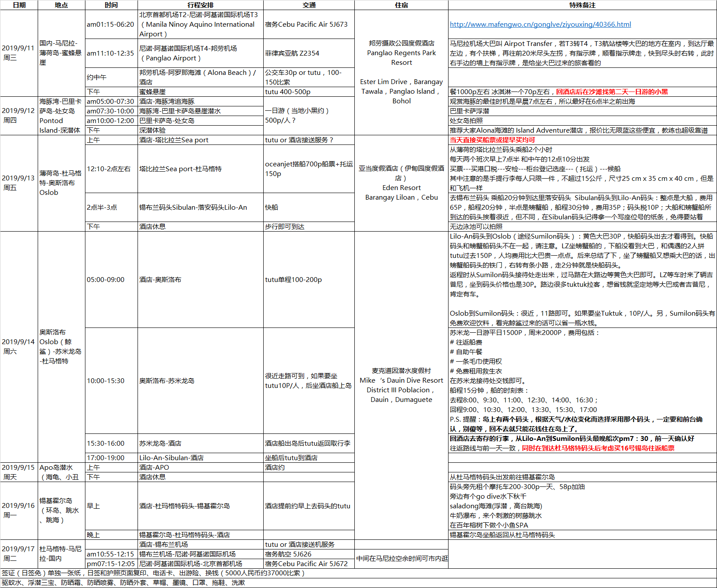Select the 深潜体验 itinerary cell

coord(201,130)
